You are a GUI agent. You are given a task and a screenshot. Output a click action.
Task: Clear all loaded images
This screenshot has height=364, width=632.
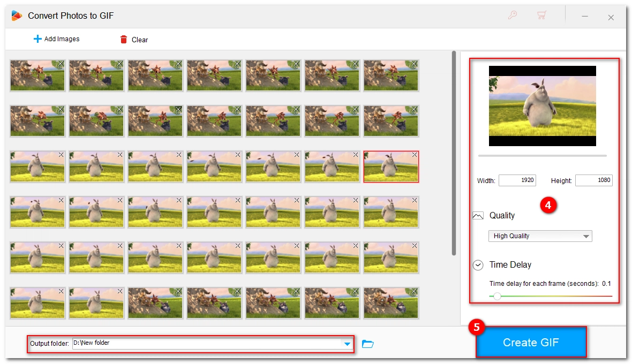134,40
